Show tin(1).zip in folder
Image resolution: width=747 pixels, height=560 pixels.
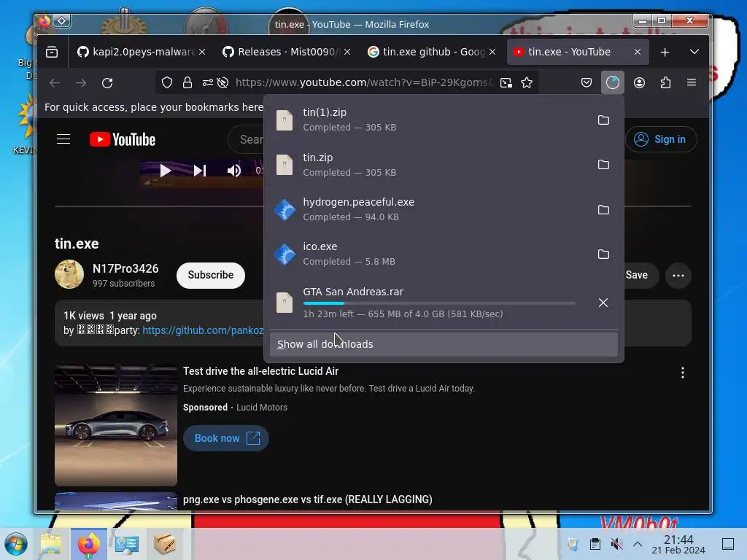[x=603, y=120]
